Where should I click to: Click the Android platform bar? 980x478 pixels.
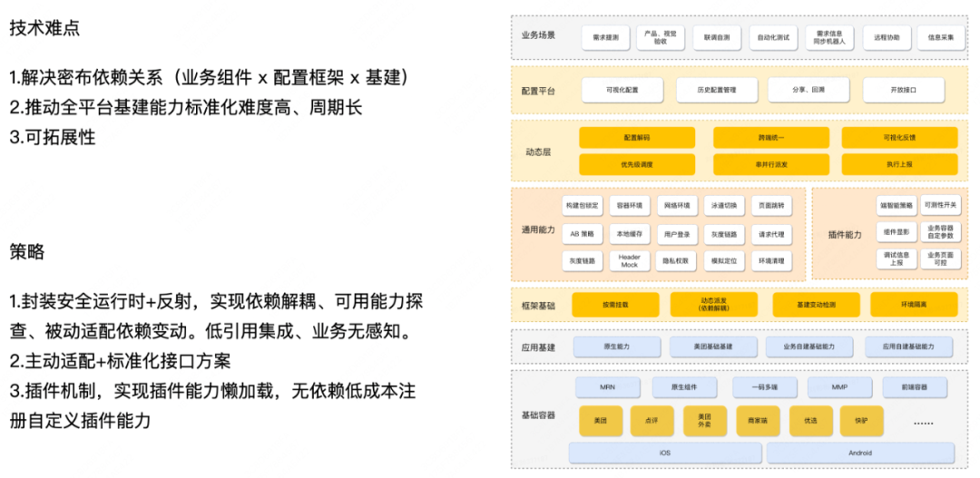860,453
